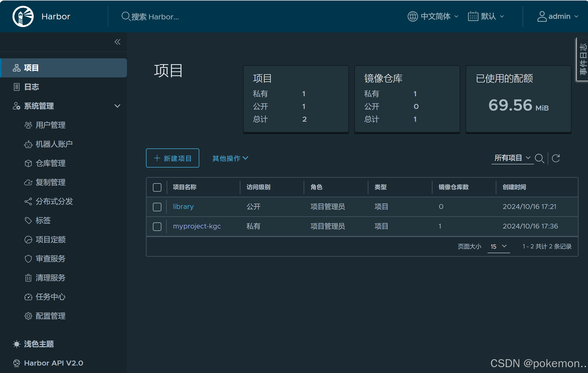Go to 配置管理

pyautogui.click(x=51, y=316)
